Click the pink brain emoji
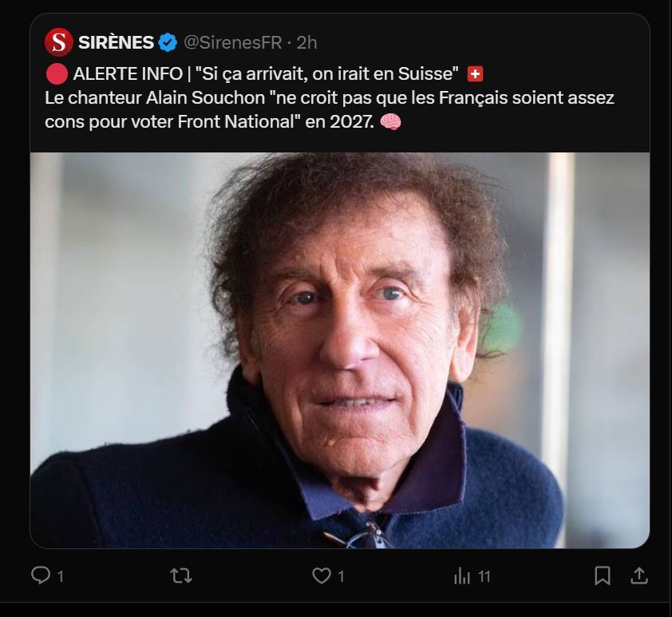Screen dimensions: 672x617 (390, 122)
